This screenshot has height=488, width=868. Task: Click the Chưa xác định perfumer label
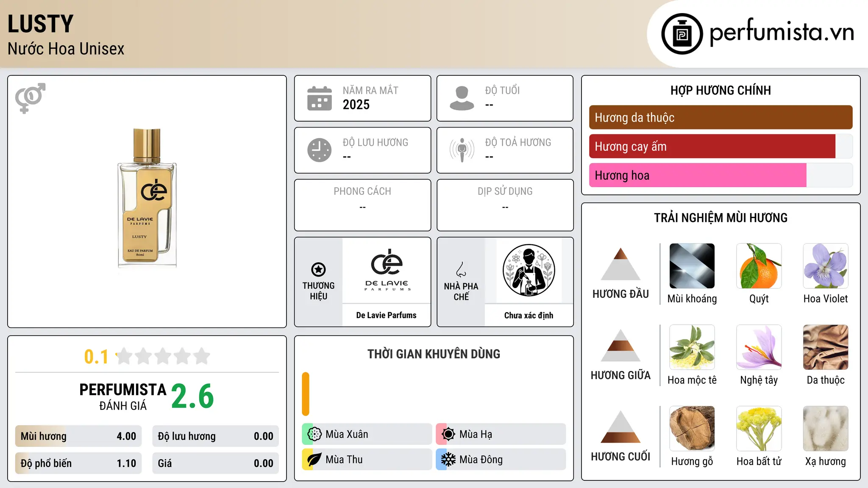(529, 315)
